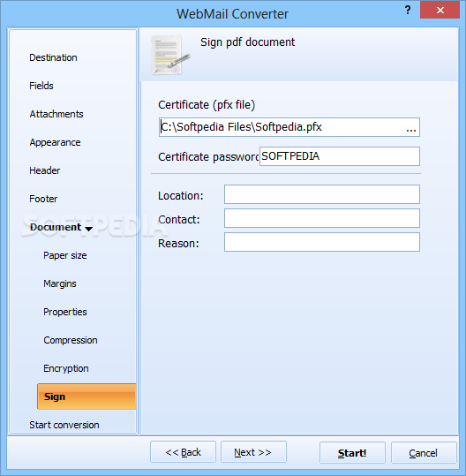This screenshot has width=466, height=476.
Task: Go to the Fields section
Action: pyautogui.click(x=41, y=86)
